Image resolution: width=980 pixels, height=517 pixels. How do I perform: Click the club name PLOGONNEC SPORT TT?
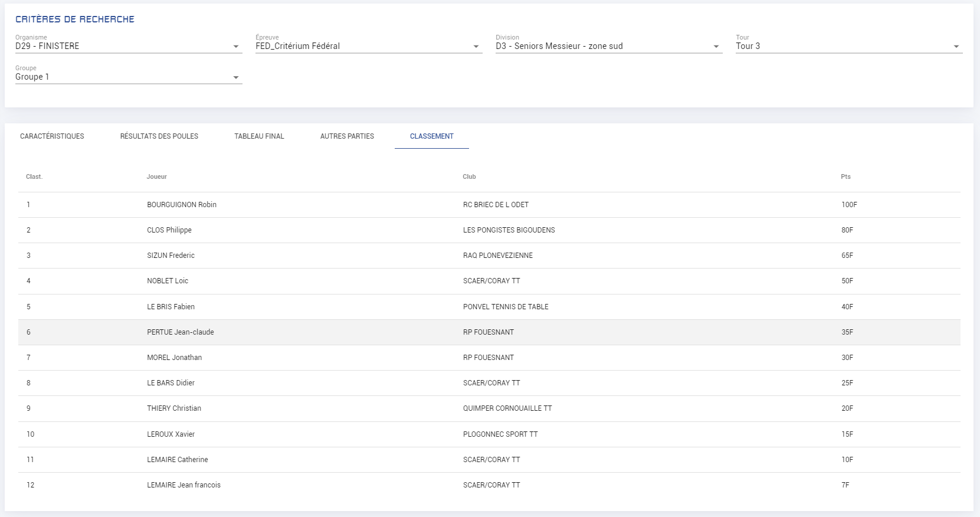point(500,434)
